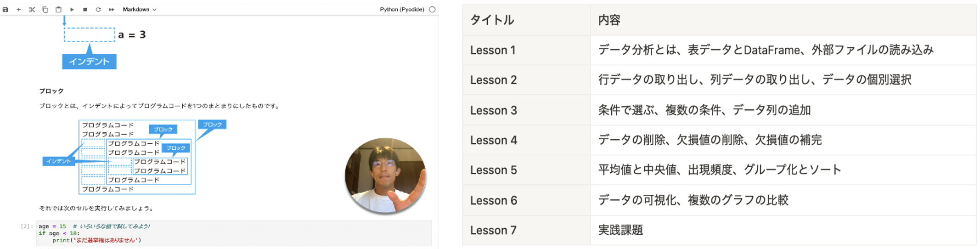Click the Lesson 7 実践課題 cell
Screen dimensions: 980x249
(620, 230)
